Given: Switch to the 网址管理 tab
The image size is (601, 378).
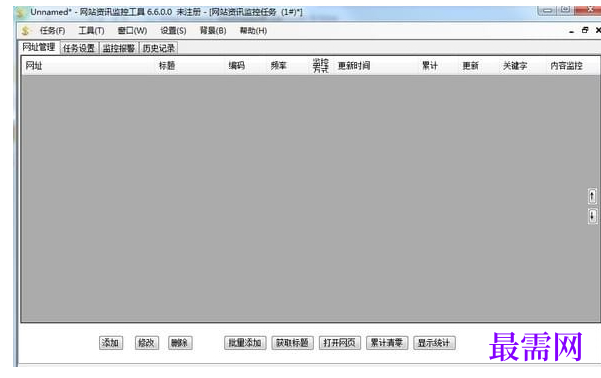Looking at the screenshot, I should 39,47.
